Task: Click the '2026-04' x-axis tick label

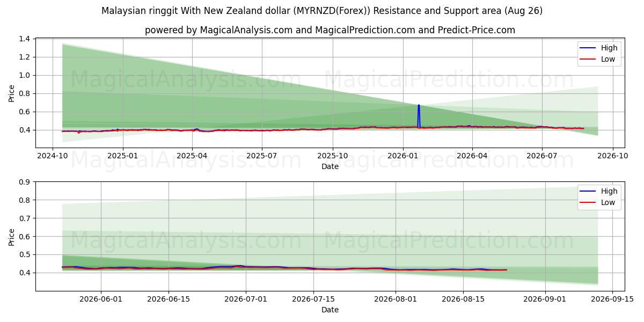Action: click(x=472, y=156)
